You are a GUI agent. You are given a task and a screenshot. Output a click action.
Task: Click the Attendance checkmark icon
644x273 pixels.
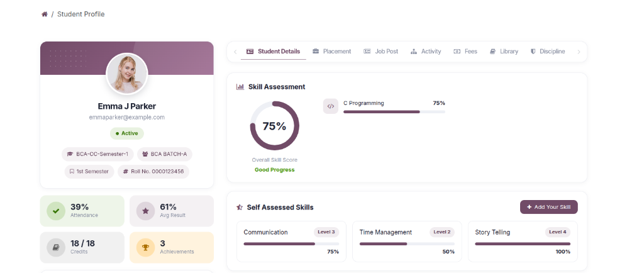pyautogui.click(x=56, y=211)
